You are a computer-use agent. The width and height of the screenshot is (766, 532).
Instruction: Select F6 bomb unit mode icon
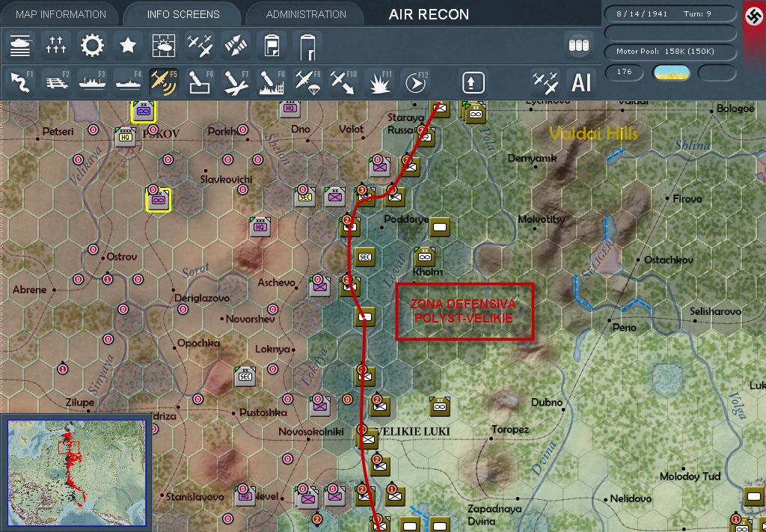[x=200, y=82]
